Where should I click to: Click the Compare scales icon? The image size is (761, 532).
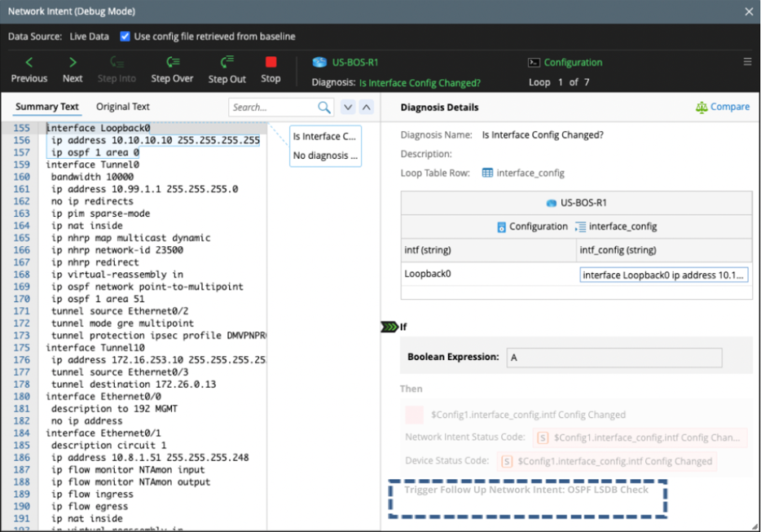pyautogui.click(x=702, y=107)
